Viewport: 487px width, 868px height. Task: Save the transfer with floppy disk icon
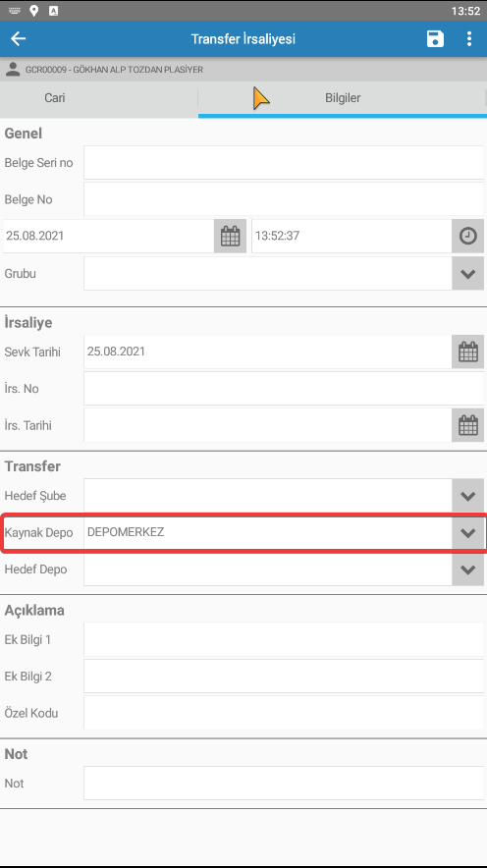435,38
